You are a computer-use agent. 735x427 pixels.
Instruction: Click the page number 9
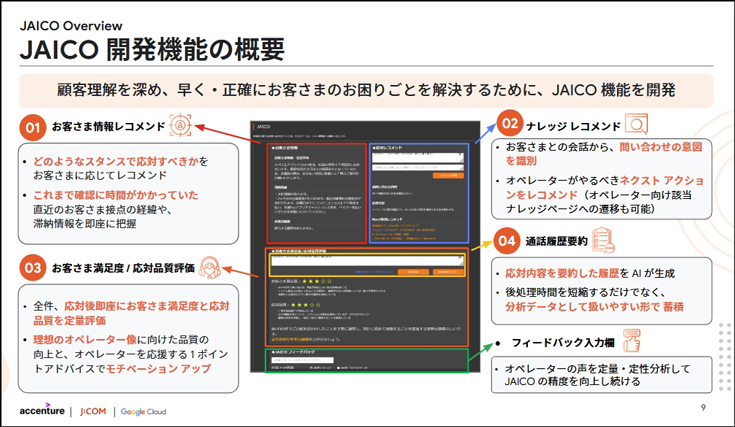703,407
